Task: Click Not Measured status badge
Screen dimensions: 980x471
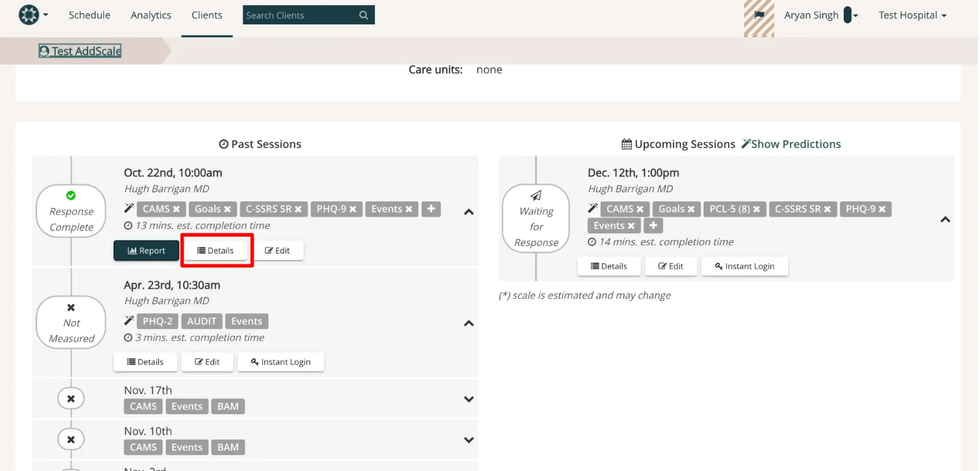Action: click(71, 323)
